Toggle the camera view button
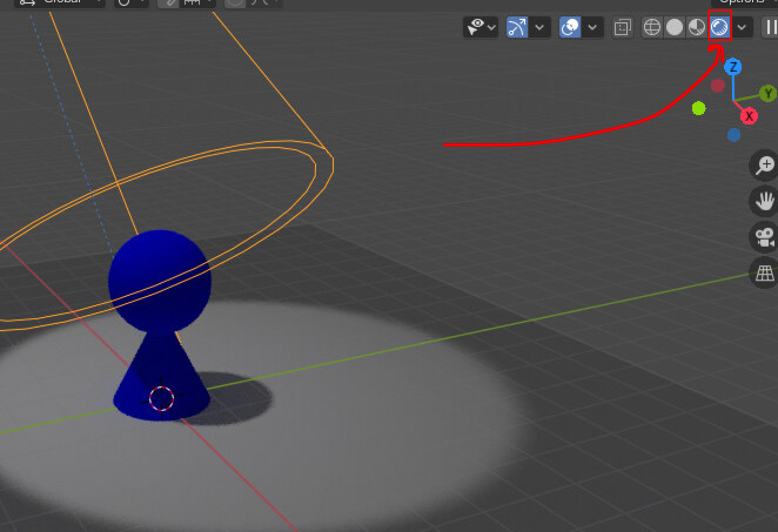778x532 pixels. tap(764, 237)
